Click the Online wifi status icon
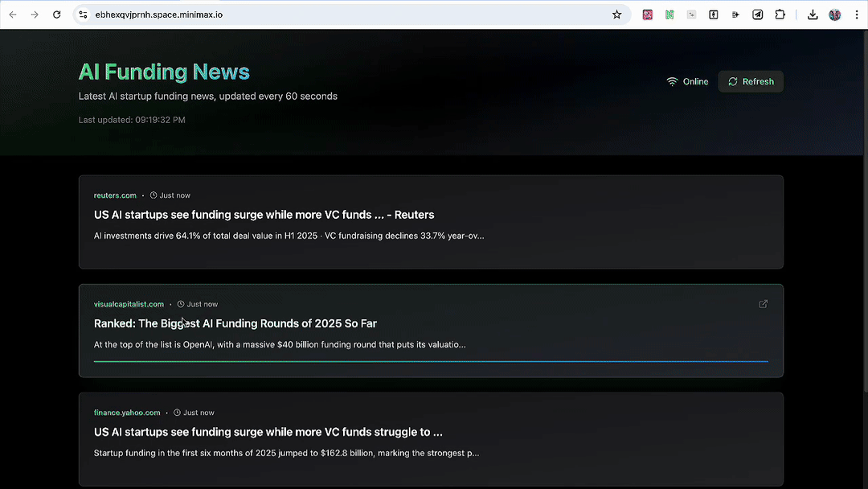The width and height of the screenshot is (868, 489). (671, 81)
